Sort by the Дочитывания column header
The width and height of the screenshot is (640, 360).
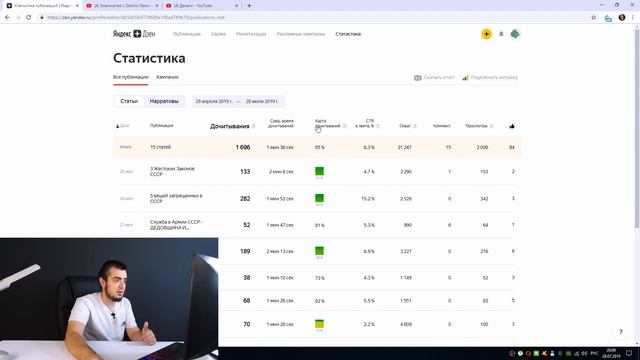point(229,126)
